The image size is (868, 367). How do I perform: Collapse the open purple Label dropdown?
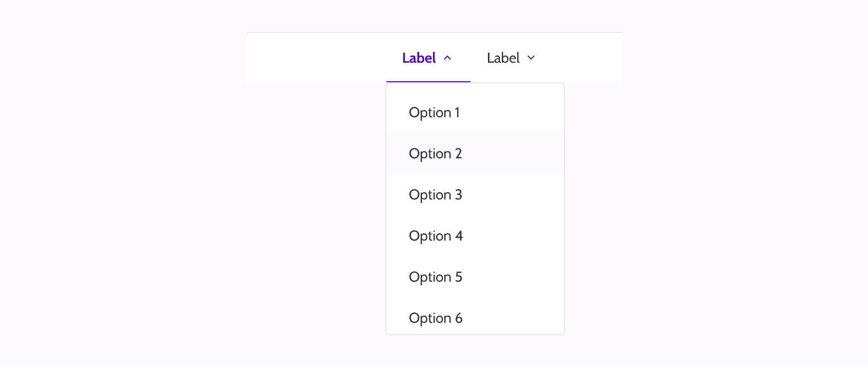(x=428, y=58)
